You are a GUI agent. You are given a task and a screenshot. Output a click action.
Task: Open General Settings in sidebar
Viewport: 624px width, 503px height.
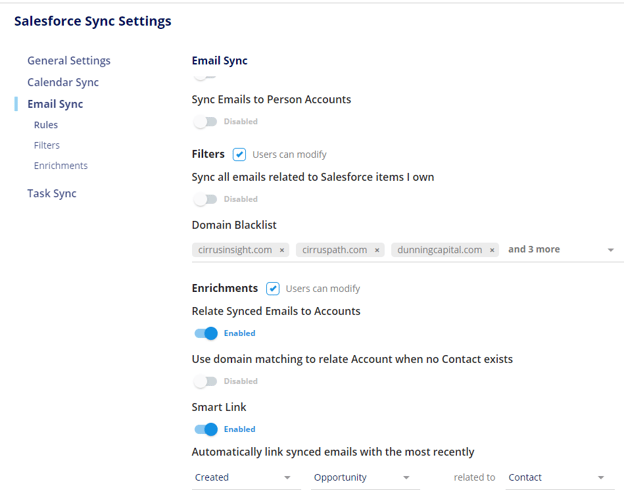[69, 60]
